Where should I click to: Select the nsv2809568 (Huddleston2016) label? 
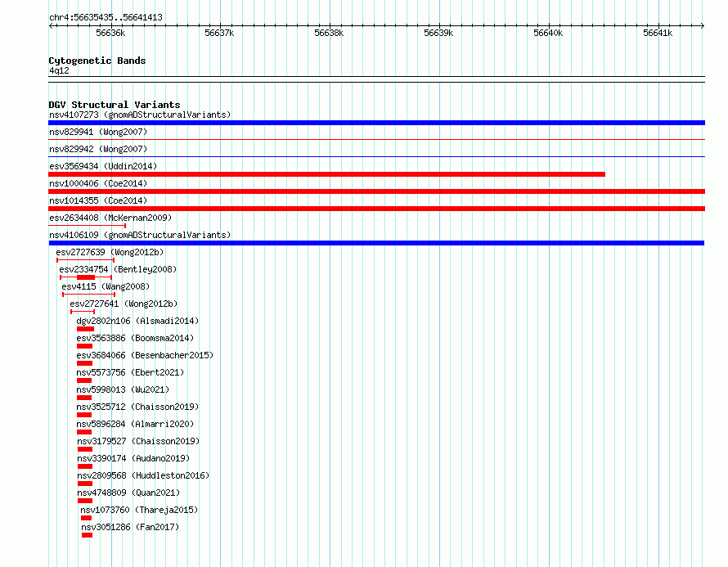click(143, 475)
